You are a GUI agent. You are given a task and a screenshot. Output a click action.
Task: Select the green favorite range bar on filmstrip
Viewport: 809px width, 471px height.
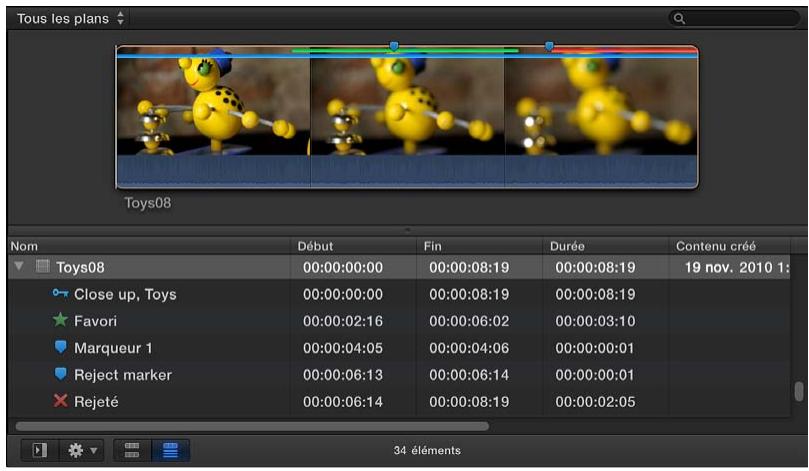click(x=405, y=51)
